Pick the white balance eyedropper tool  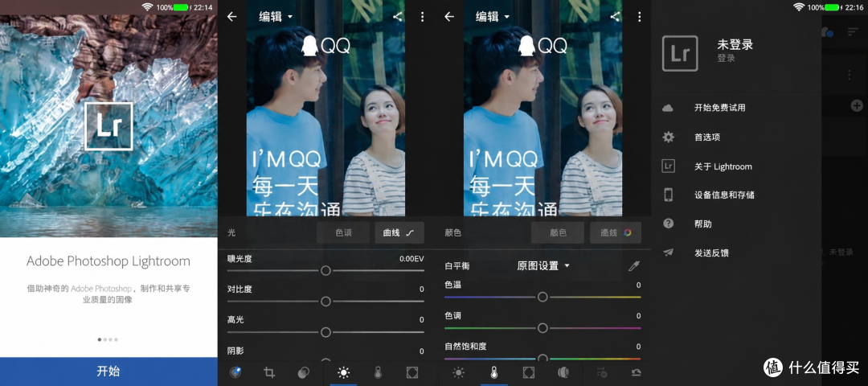point(634,266)
